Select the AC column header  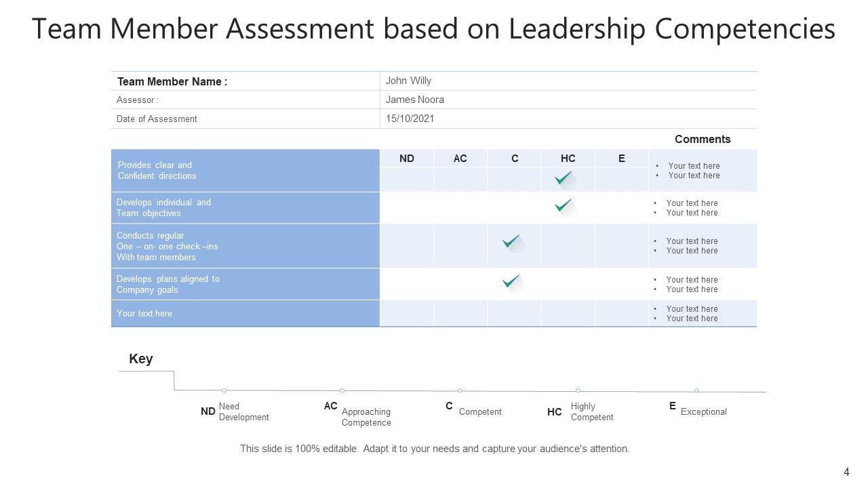pos(460,159)
